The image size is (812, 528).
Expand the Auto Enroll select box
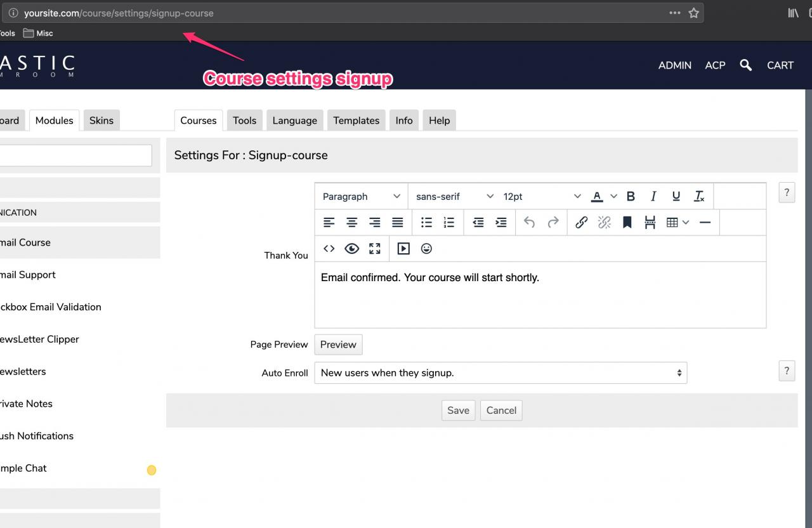click(501, 373)
